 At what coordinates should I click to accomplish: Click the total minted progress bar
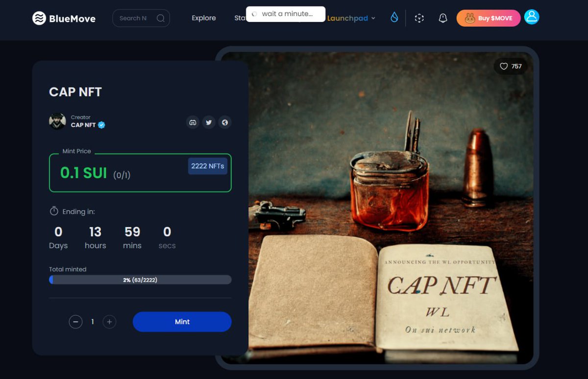[x=140, y=280]
